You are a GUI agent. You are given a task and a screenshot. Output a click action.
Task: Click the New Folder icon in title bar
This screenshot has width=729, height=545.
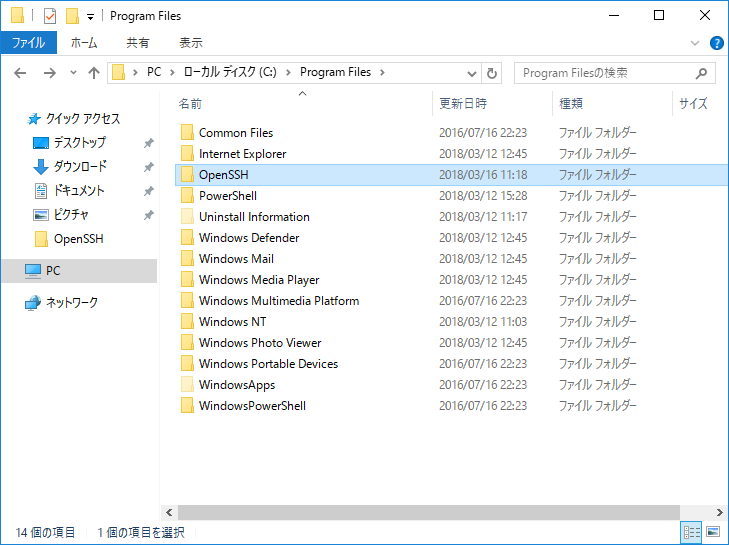click(72, 16)
